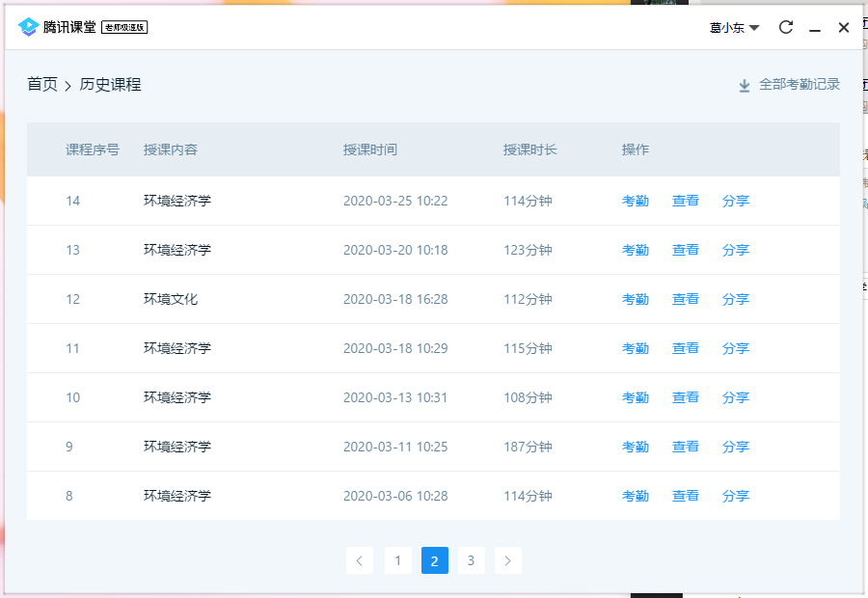Click 查看 for course number 8
The height and width of the screenshot is (598, 868).
685,496
